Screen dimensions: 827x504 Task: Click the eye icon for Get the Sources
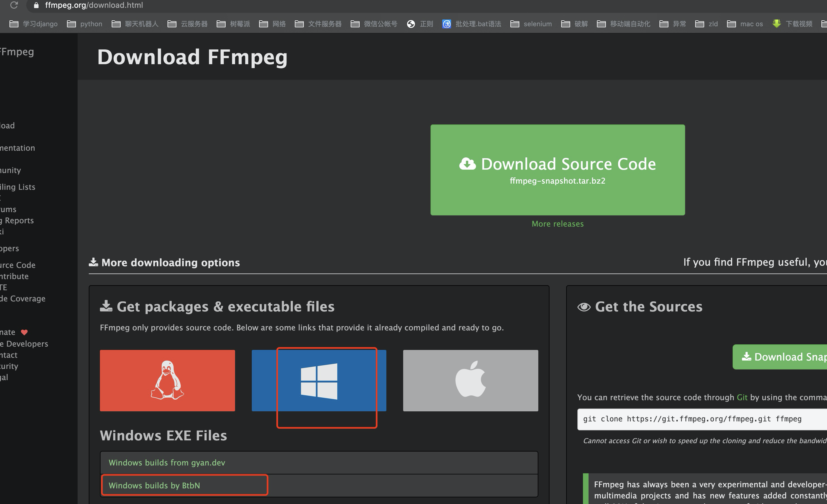click(x=584, y=306)
